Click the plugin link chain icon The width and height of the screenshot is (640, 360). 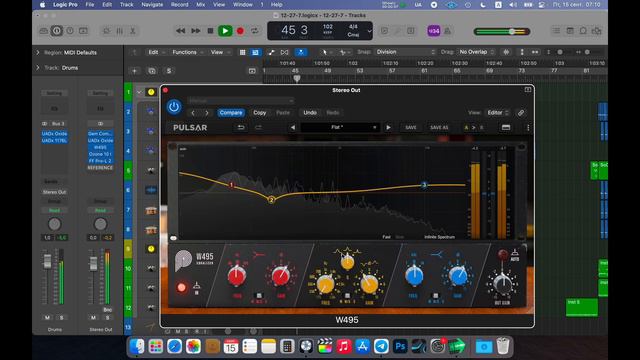pyautogui.click(x=521, y=113)
